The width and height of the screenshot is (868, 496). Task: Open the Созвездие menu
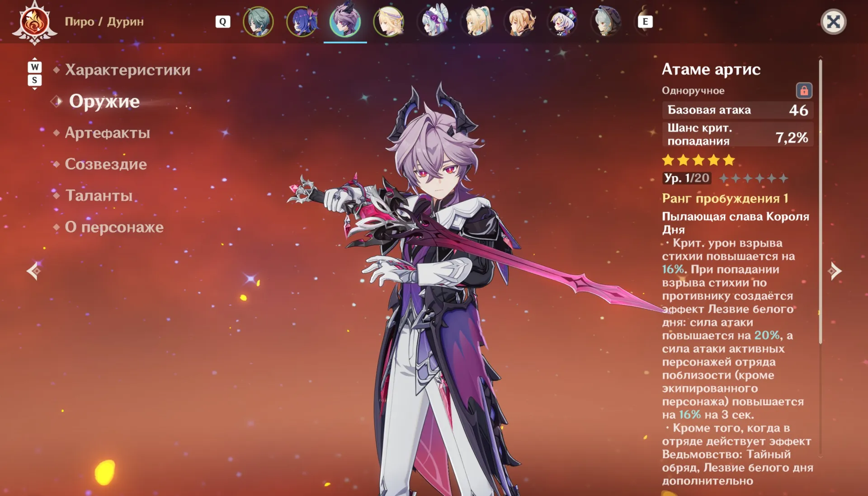point(105,164)
